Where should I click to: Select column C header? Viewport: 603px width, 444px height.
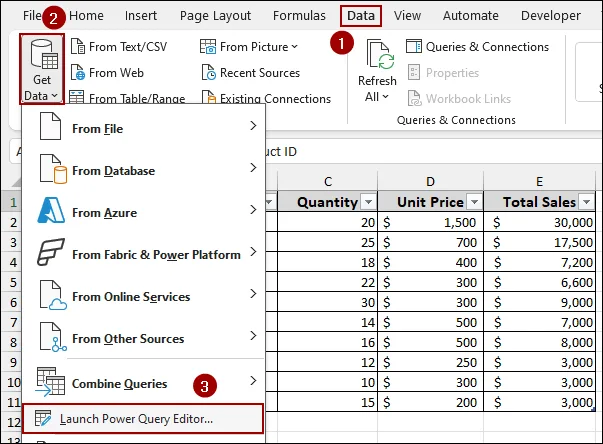tap(328, 181)
